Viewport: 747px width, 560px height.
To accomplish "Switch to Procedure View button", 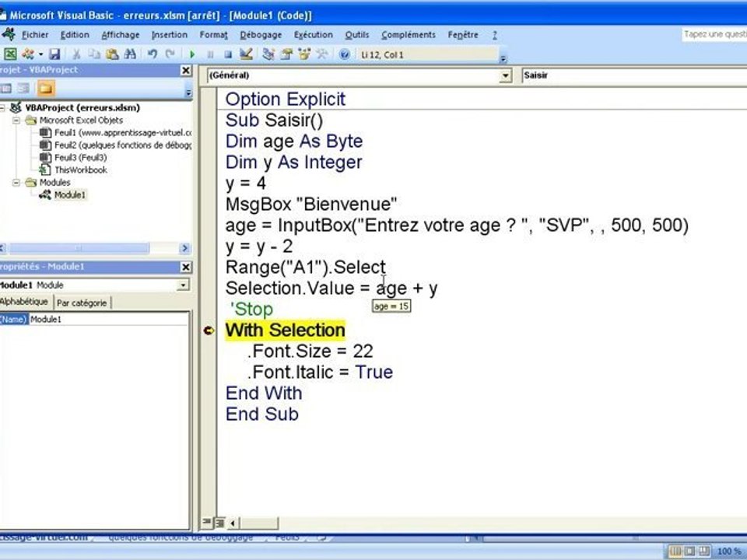I will coord(205,523).
